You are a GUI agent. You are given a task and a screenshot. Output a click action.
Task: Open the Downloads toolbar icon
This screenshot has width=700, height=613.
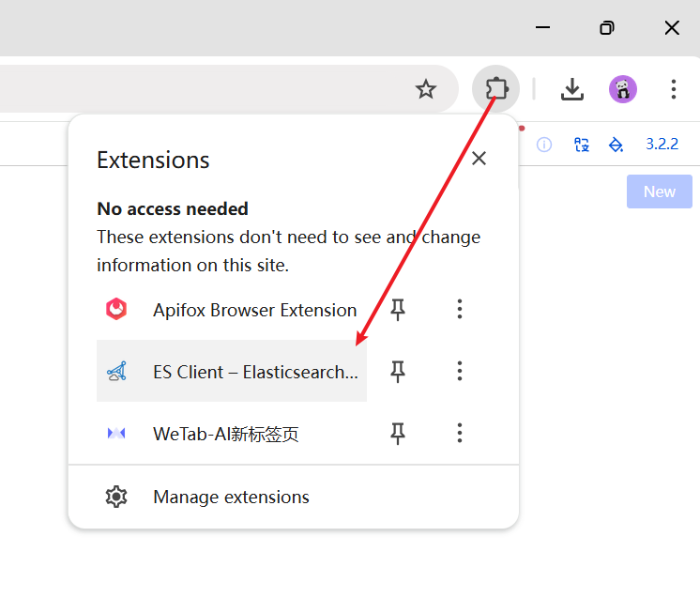point(571,89)
